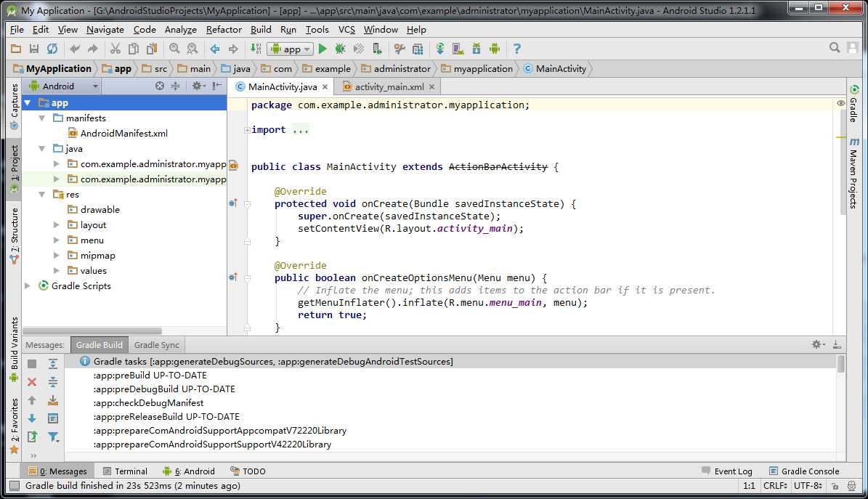Expand the folded import statements
This screenshot has width=868, height=499.
coord(247,130)
